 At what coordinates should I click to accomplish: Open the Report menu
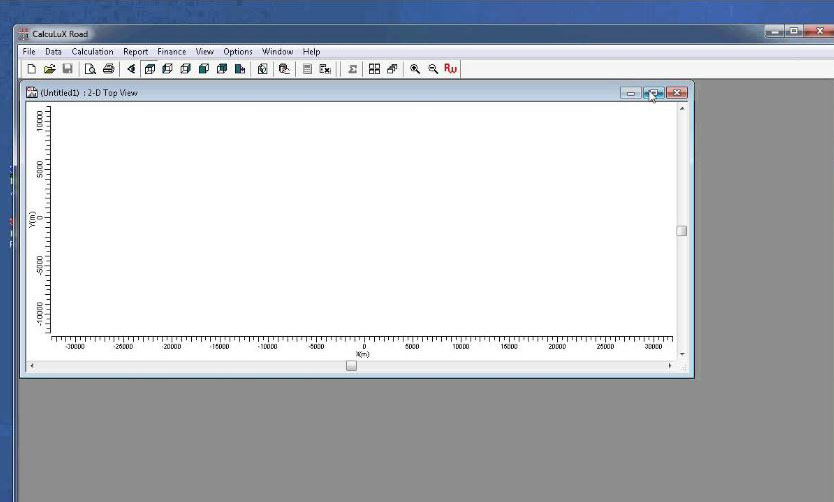(x=136, y=52)
